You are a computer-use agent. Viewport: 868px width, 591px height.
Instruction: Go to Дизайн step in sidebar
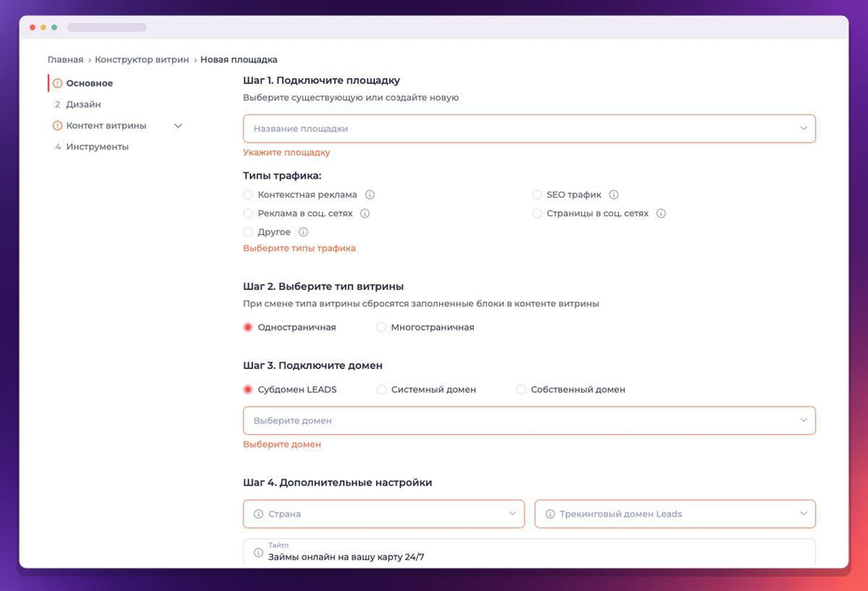83,104
